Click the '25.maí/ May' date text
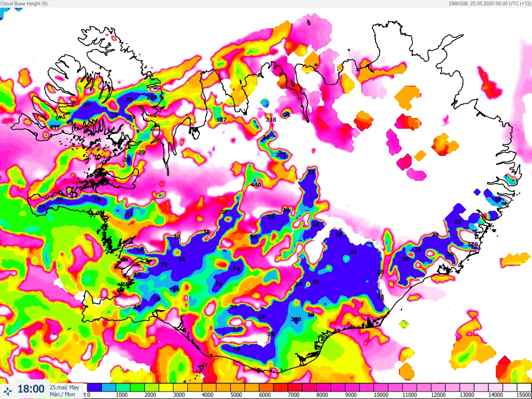532x399 pixels. point(64,388)
